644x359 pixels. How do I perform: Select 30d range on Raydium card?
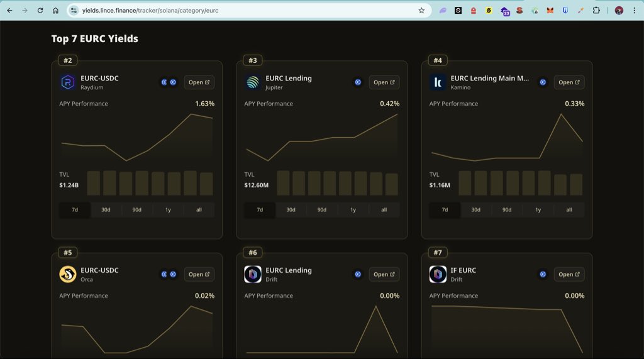(106, 210)
